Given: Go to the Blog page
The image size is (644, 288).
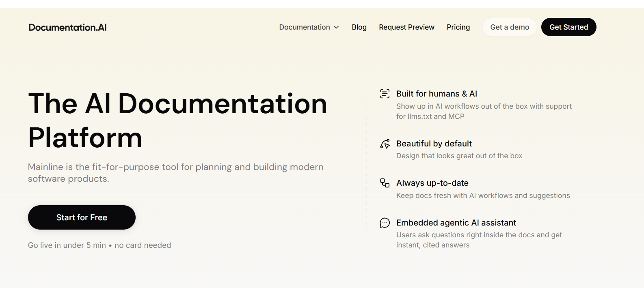Looking at the screenshot, I should [359, 27].
